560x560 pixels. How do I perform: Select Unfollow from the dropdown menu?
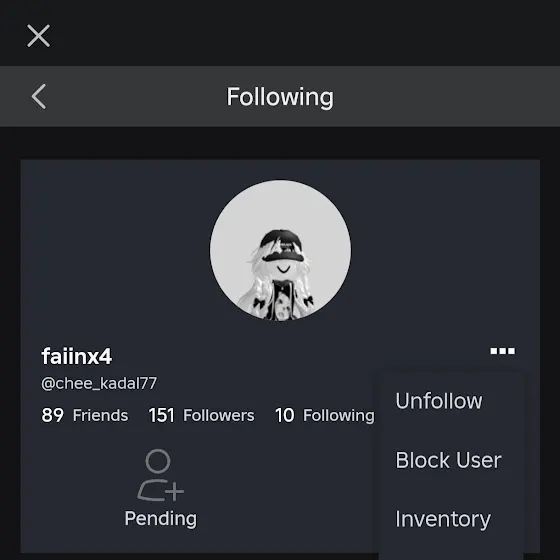coord(439,401)
